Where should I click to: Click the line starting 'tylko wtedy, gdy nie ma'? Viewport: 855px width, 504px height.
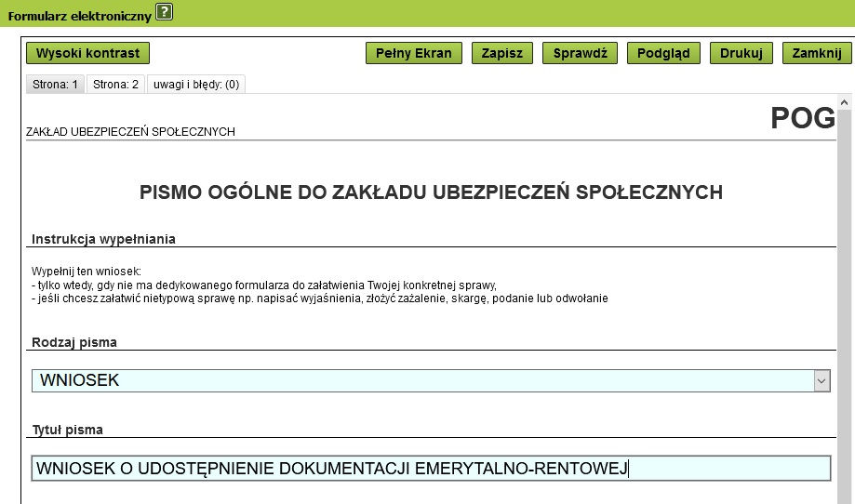(x=264, y=285)
